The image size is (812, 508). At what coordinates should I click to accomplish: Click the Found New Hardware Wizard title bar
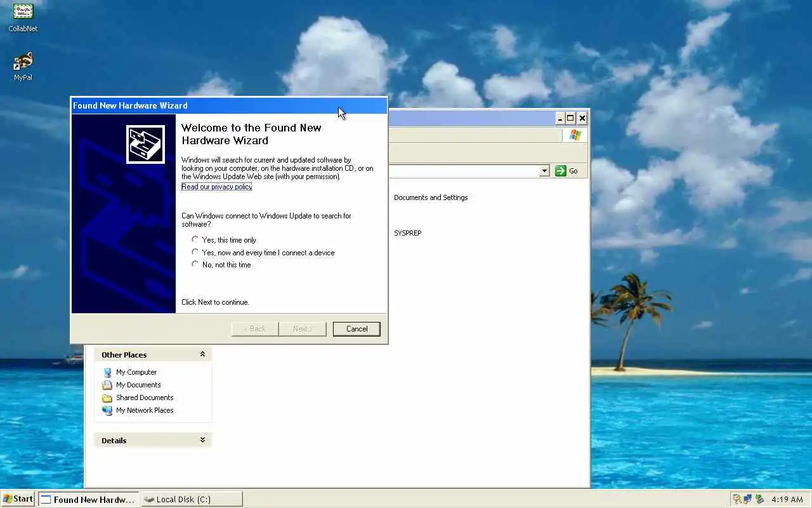(229, 105)
